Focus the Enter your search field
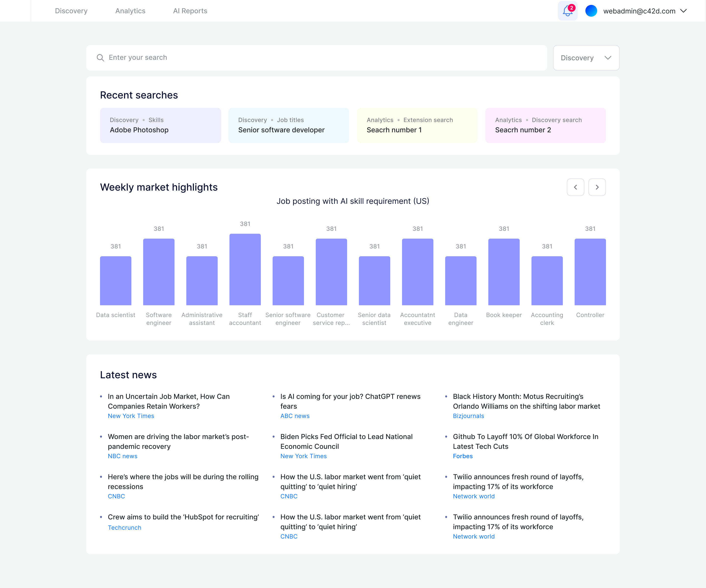The image size is (706, 588). point(317,58)
